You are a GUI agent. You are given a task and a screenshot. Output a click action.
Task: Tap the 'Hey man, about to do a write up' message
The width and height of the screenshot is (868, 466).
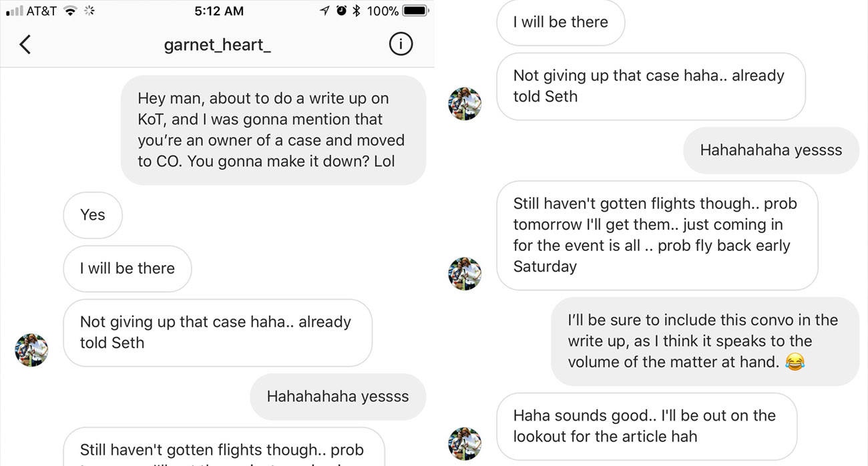(x=272, y=130)
